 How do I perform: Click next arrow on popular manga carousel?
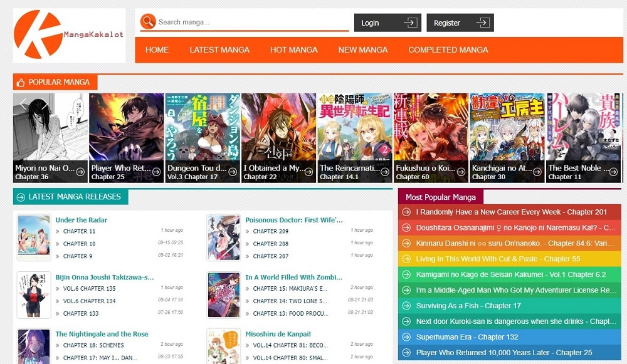pyautogui.click(x=45, y=104)
